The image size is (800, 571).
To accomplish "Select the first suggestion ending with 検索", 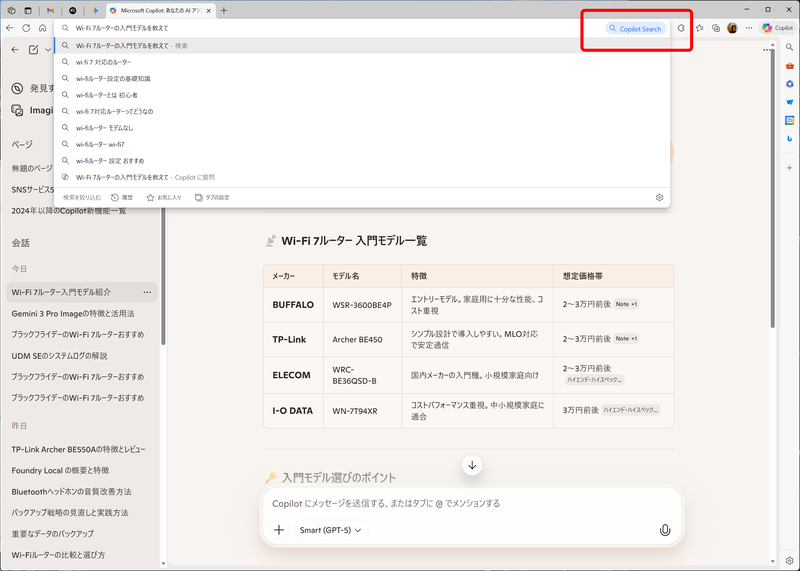I will click(x=362, y=45).
